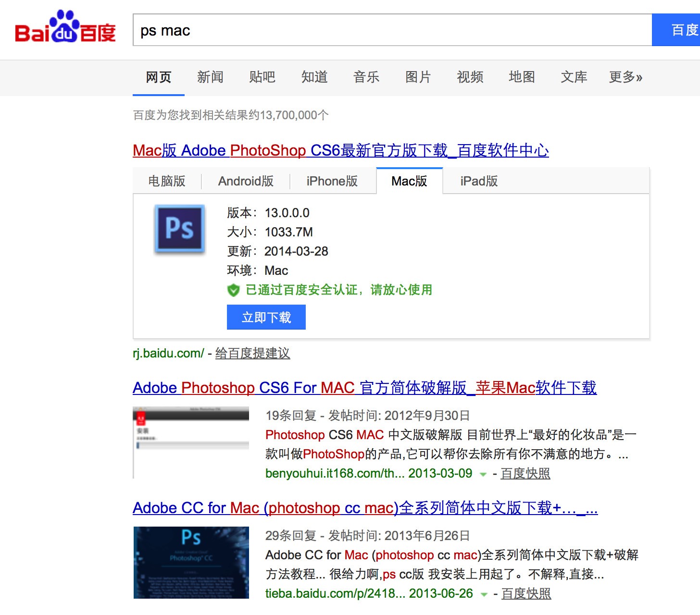Open the 文库 tab

coord(574,77)
